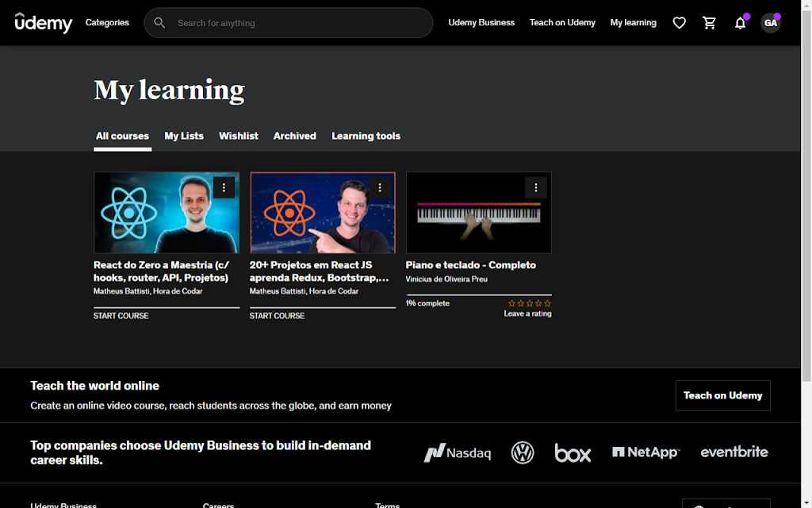Screen dimensions: 812x508
Task: Click 20+ Projetos em React JS title
Action: pyautogui.click(x=319, y=271)
